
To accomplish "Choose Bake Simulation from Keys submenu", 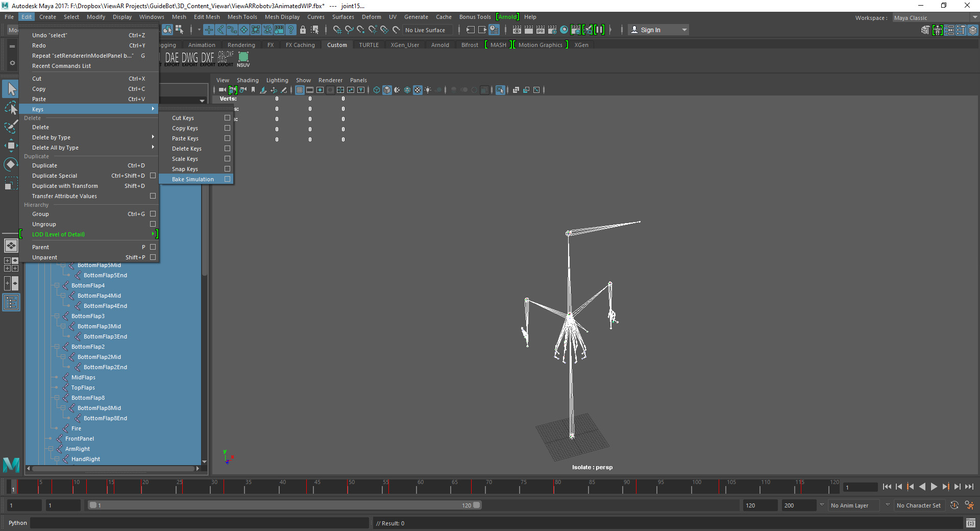I will point(192,179).
